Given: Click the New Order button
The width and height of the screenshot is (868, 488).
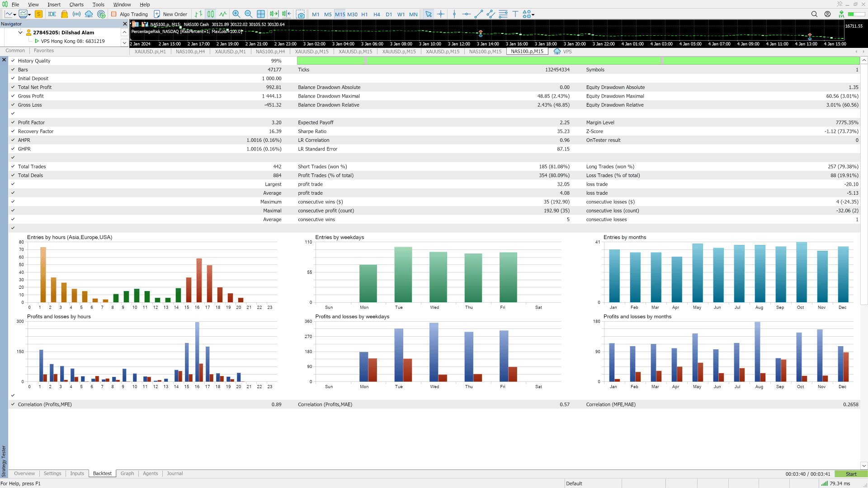Looking at the screenshot, I should [170, 14].
